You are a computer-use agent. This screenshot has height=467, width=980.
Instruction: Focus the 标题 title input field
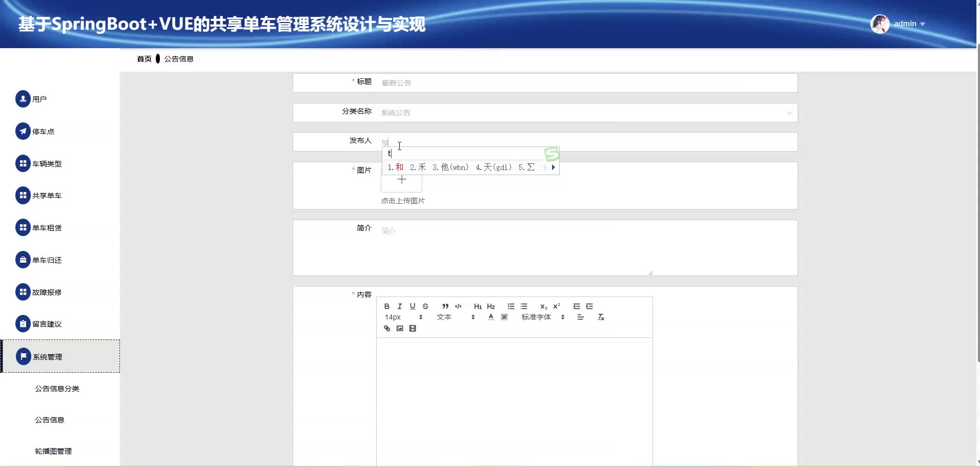[588, 83]
